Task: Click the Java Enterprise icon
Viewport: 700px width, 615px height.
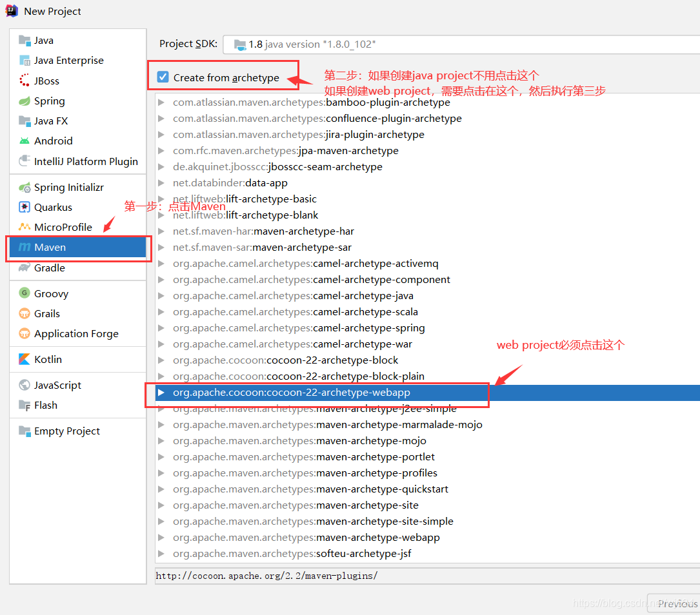Action: (x=25, y=60)
